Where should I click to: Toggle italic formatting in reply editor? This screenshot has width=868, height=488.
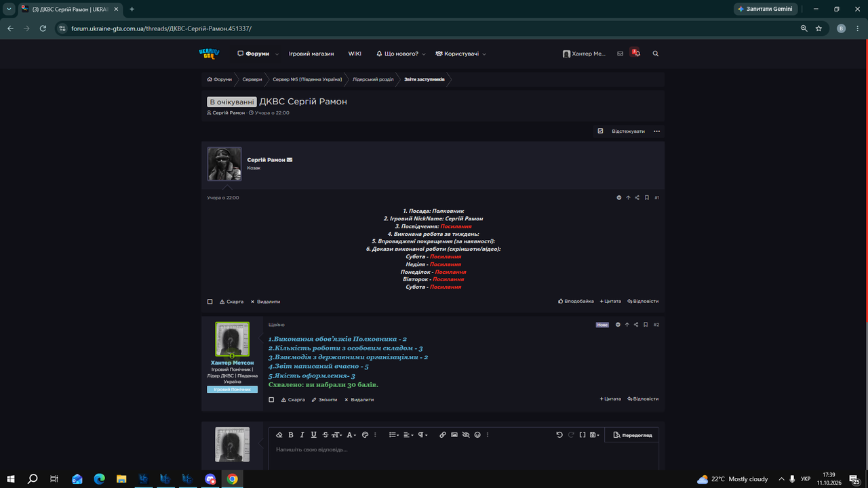[302, 434]
